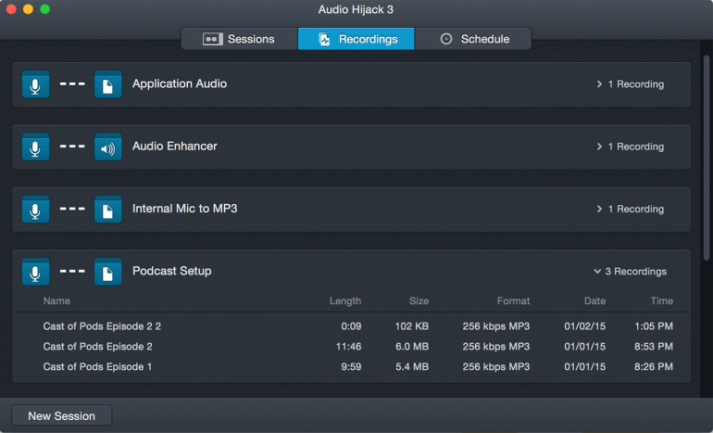Click the microphone icon in Internal Mic to MP3 row

(x=36, y=210)
